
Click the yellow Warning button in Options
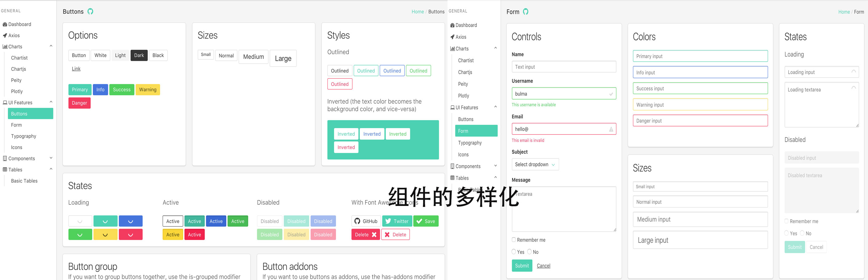tap(148, 90)
